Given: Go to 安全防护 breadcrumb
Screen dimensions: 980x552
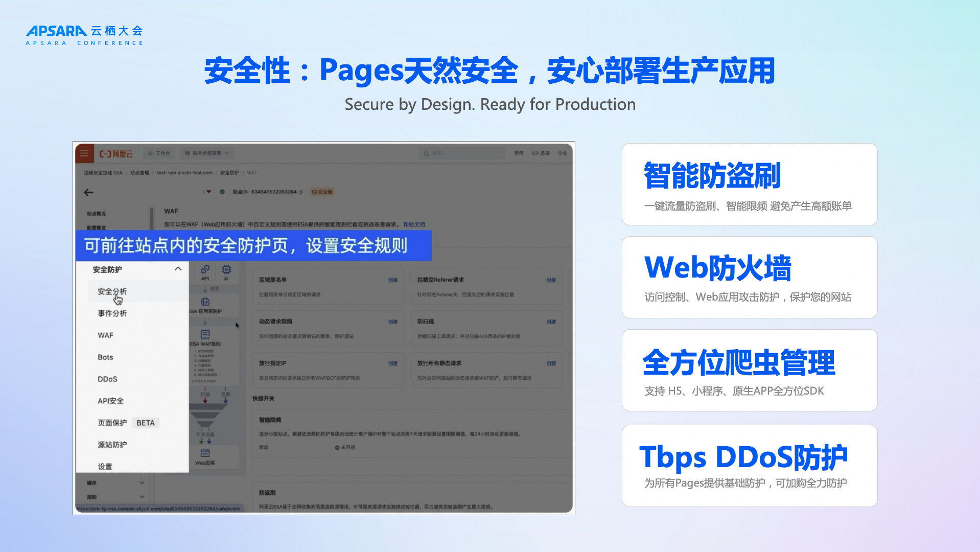Looking at the screenshot, I should point(229,173).
